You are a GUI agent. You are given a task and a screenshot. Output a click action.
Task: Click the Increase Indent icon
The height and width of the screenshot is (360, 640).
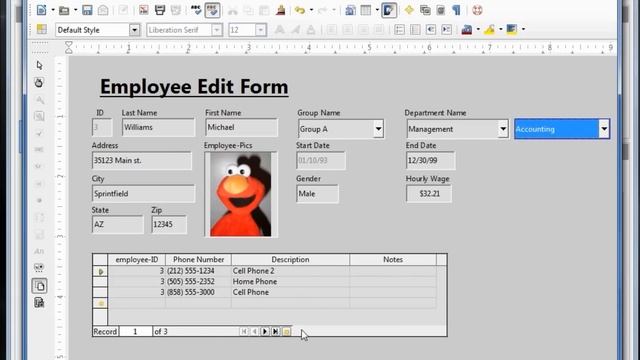447,29
